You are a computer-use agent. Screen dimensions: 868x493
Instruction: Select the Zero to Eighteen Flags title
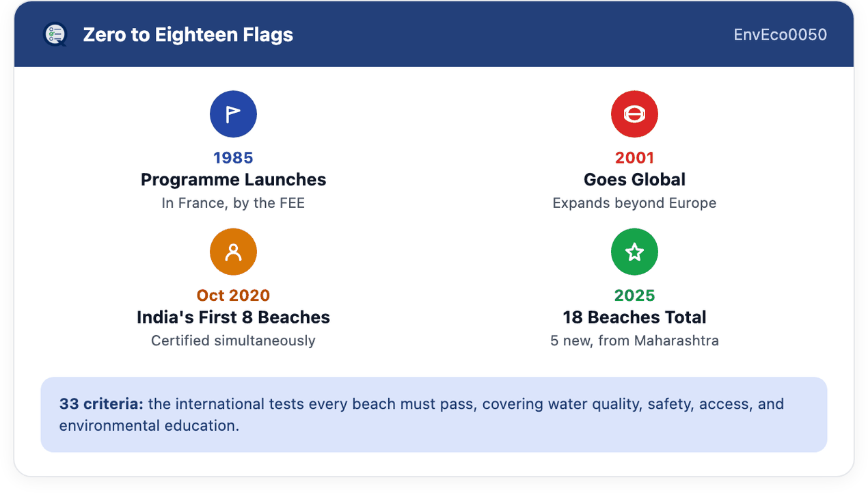click(x=188, y=34)
